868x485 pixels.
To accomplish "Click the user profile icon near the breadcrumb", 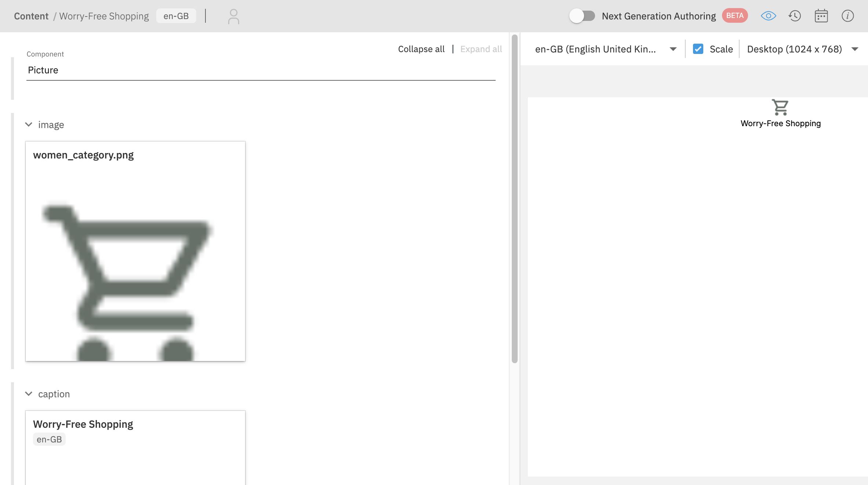I will click(x=234, y=16).
